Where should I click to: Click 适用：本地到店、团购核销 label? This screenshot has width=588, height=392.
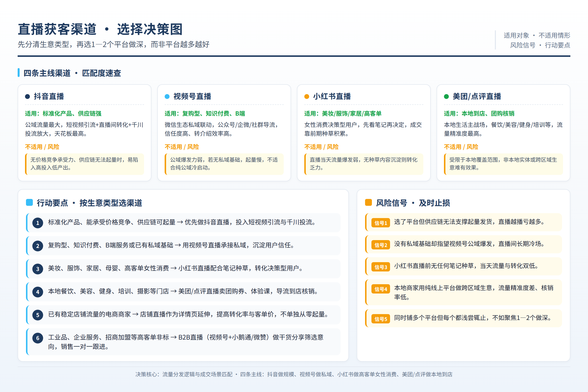[479, 113]
